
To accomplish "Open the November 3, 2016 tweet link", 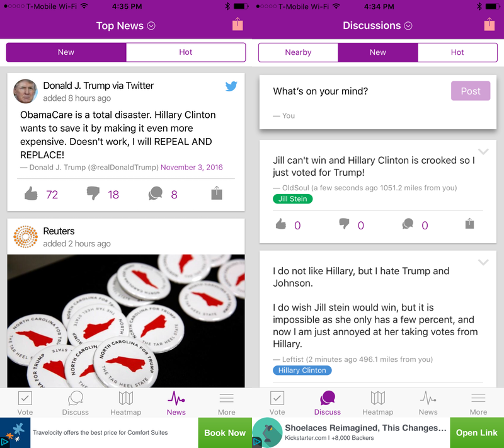I will pos(192,168).
